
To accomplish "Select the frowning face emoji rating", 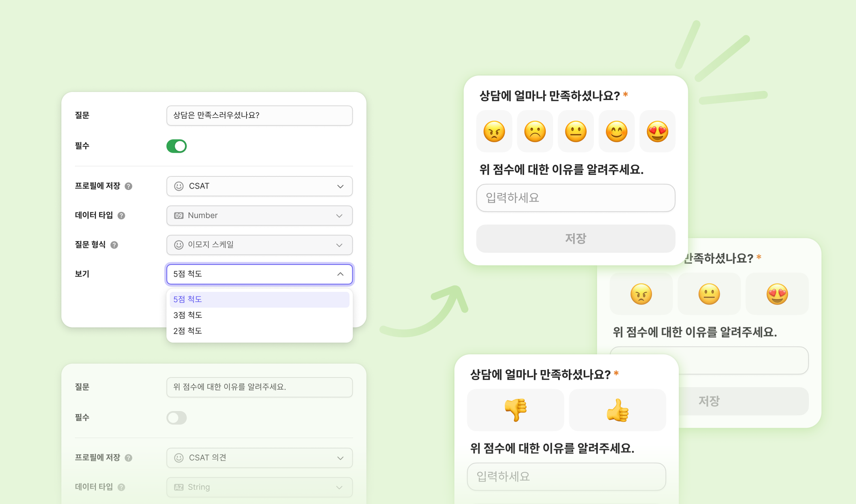I will click(535, 131).
